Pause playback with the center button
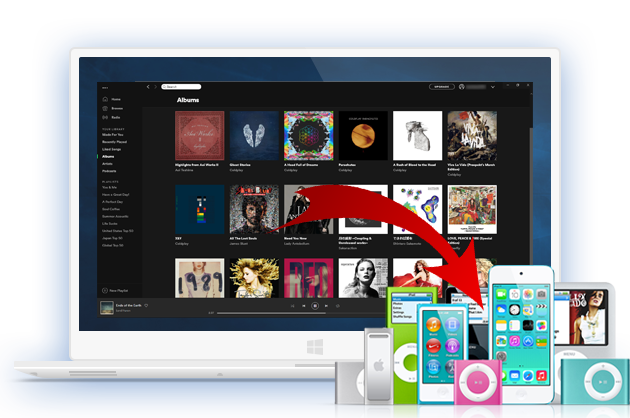 pyautogui.click(x=315, y=306)
